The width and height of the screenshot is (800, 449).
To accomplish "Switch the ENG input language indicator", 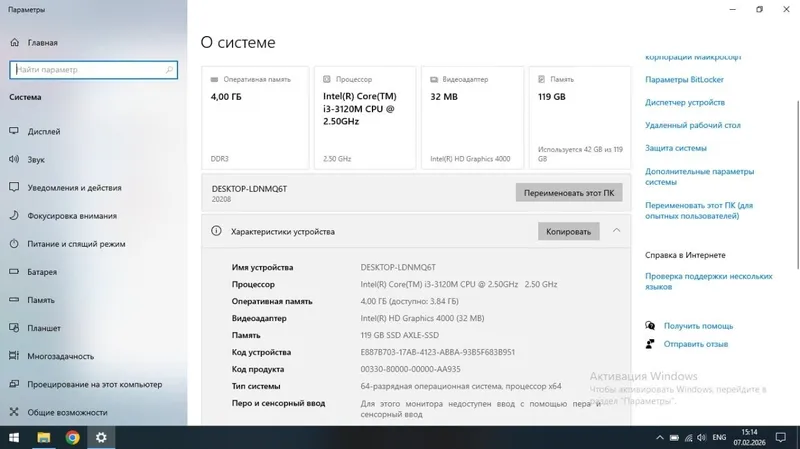I will pyautogui.click(x=719, y=437).
